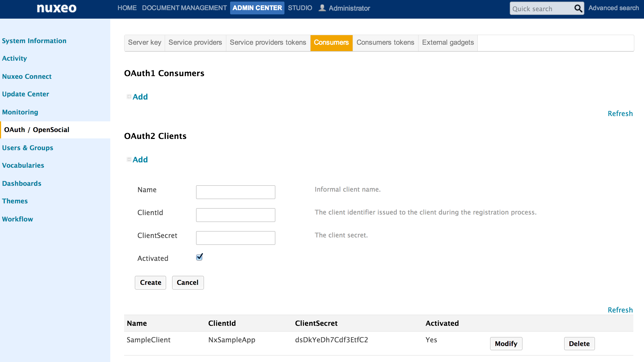Click the ClientId input field
Viewport: 644px width, 362px height.
[236, 215]
